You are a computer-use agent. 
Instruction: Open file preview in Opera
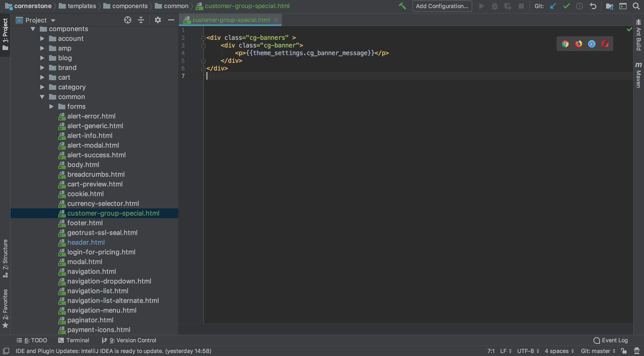coord(605,44)
